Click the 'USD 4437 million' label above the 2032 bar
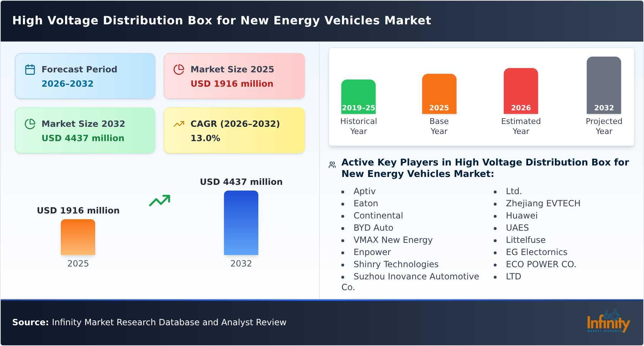The height and width of the screenshot is (346, 644). coord(241,182)
